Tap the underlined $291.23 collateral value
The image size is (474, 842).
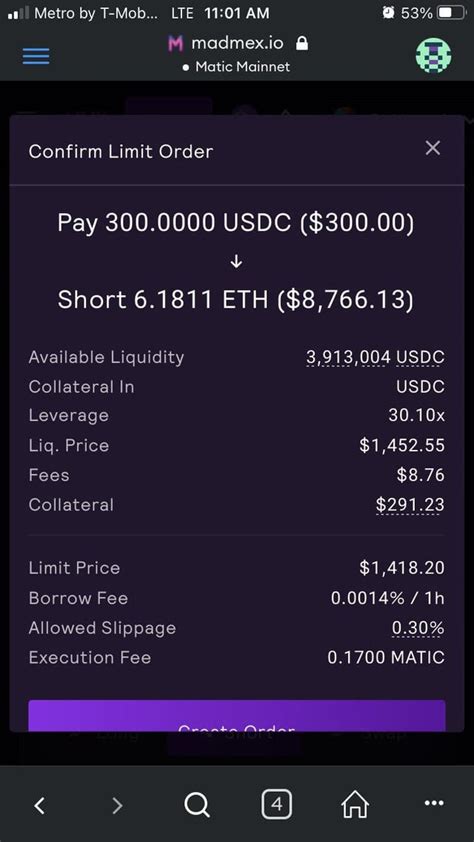click(x=410, y=505)
